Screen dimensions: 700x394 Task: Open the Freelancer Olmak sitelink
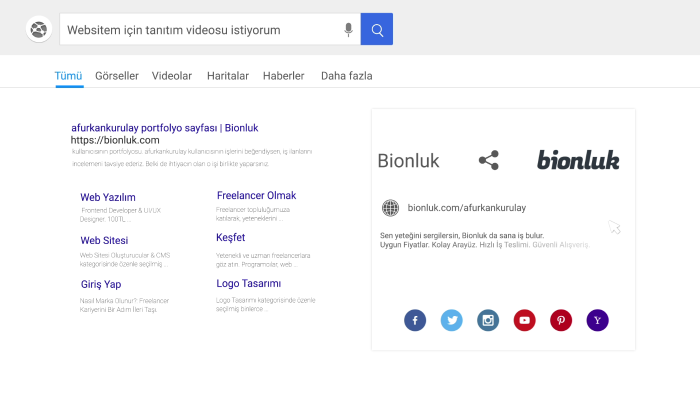[257, 195]
